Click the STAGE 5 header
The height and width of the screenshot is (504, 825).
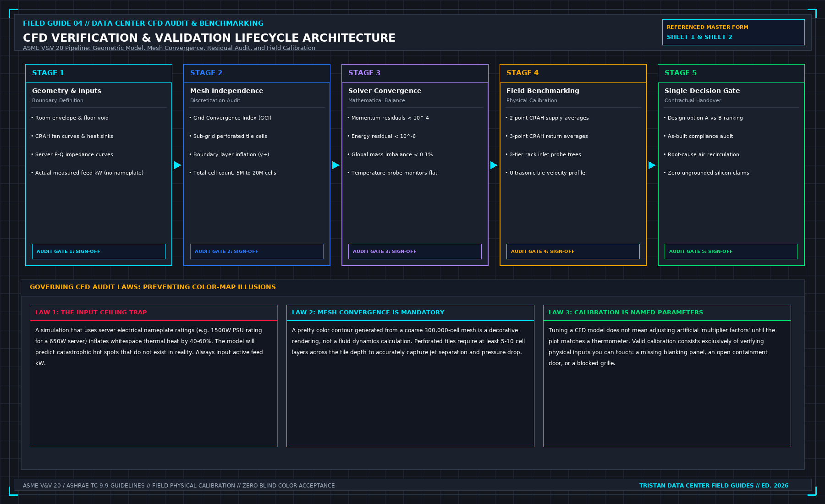[x=731, y=73]
